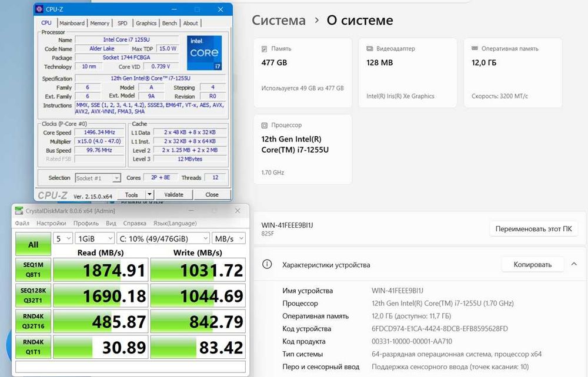
Task: Open the Настройки menu in CrystalDiskMark
Action: 51,223
